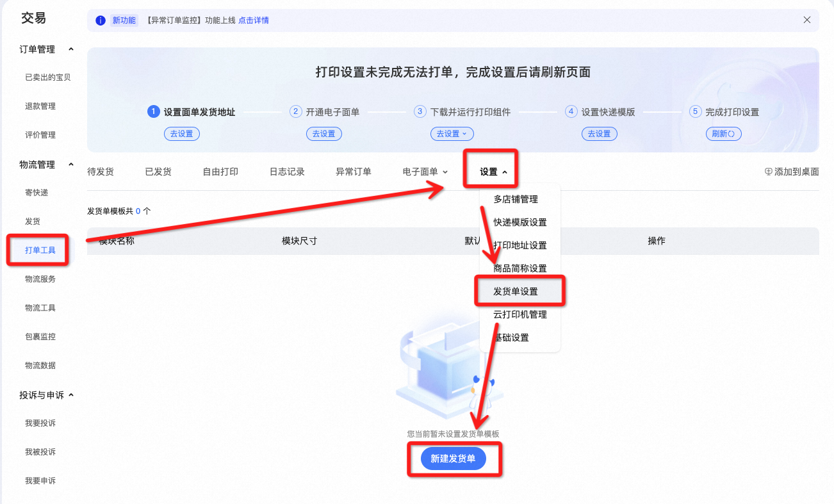Open 退款管理 in sidebar
This screenshot has width=834, height=504.
pos(40,106)
